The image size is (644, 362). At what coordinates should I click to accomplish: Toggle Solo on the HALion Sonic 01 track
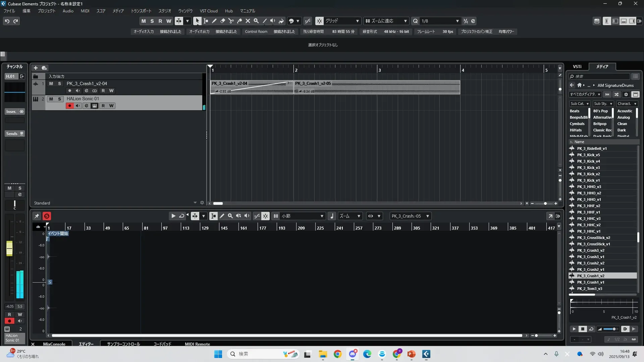coord(59,99)
